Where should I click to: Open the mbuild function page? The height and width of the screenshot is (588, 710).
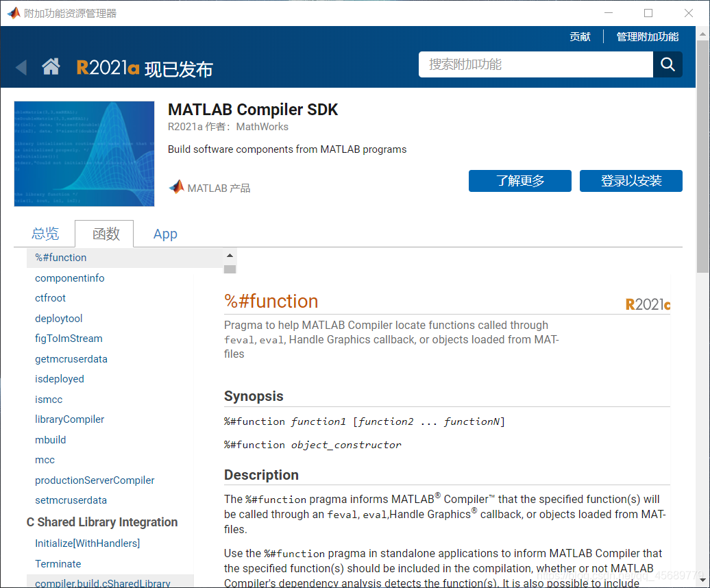(x=50, y=439)
